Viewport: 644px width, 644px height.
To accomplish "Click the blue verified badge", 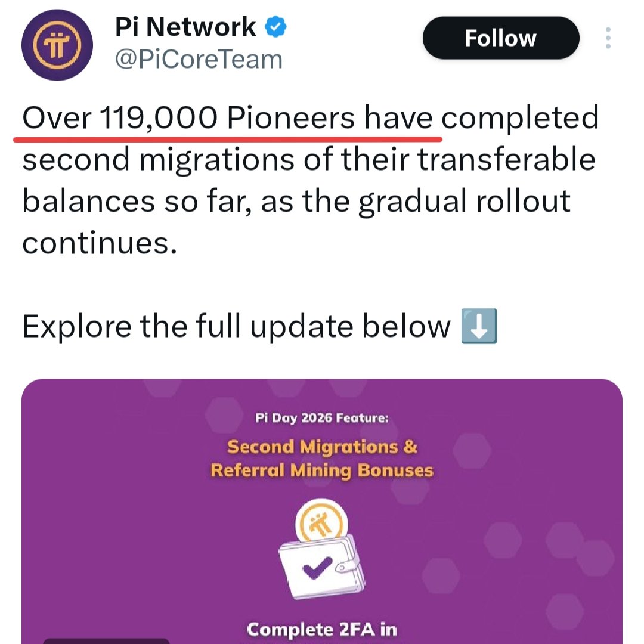I will pos(275,27).
